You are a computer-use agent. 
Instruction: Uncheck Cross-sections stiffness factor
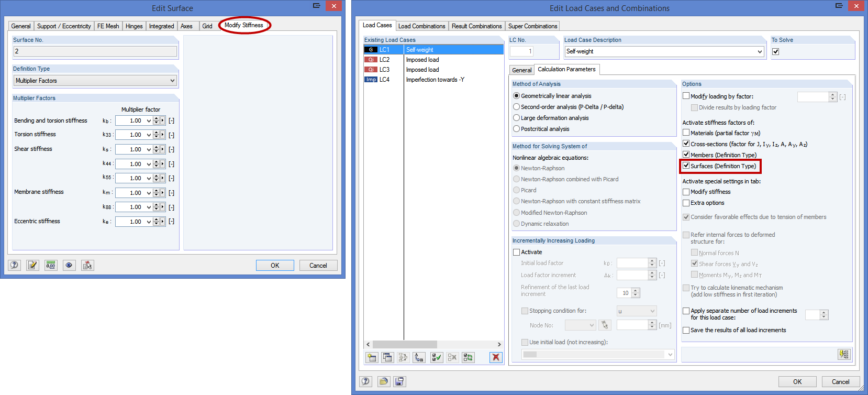tap(686, 144)
